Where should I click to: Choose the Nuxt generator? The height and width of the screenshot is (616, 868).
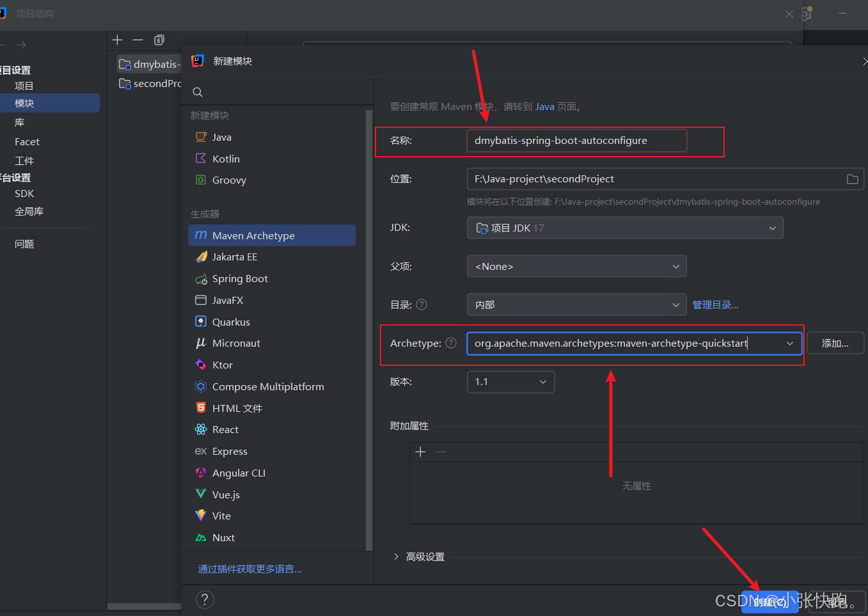pyautogui.click(x=272, y=537)
